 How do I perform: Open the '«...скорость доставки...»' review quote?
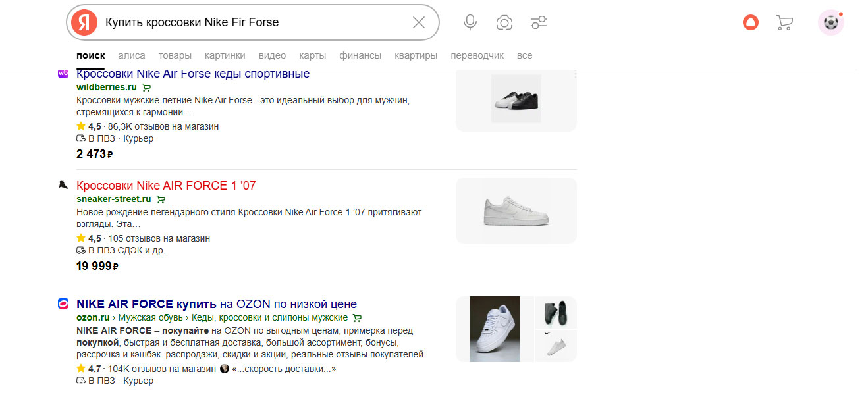(x=285, y=369)
